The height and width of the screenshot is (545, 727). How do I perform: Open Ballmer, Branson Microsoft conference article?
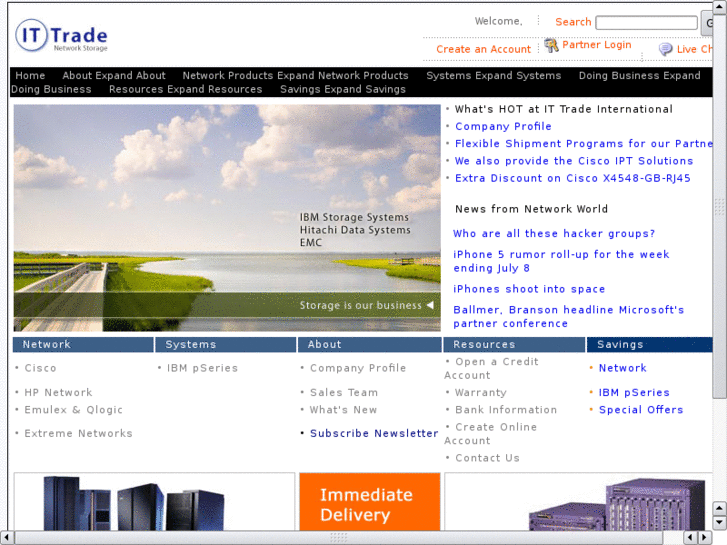point(568,316)
